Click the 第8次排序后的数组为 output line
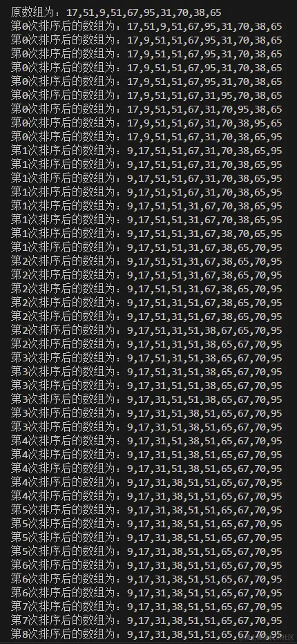 pos(146,634)
